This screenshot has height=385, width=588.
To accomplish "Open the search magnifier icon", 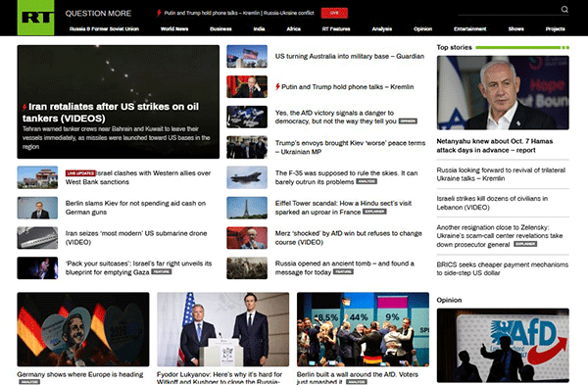I will point(564,10).
